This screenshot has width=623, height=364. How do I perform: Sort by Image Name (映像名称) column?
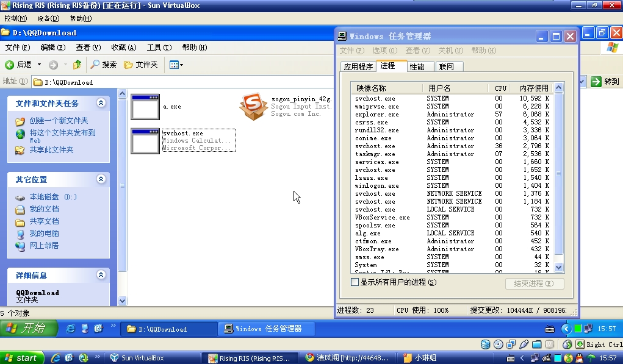pos(387,88)
